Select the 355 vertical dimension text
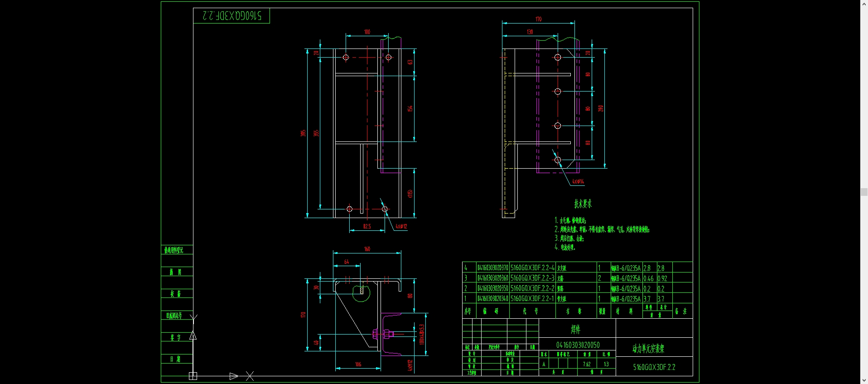 pos(316,133)
